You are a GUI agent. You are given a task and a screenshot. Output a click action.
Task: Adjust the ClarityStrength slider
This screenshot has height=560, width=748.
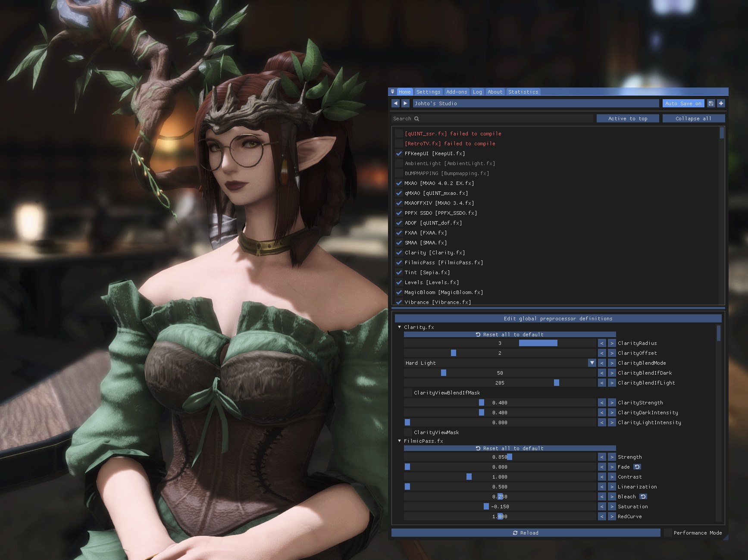500,403
